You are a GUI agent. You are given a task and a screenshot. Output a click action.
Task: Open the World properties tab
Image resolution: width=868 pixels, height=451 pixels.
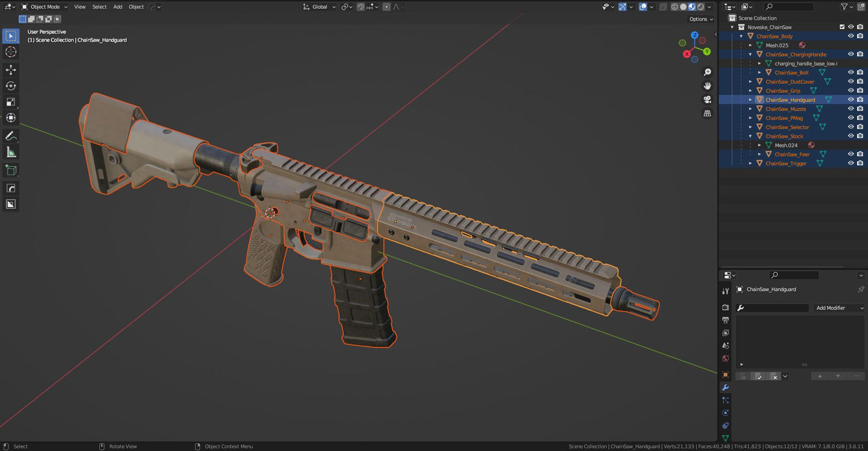pyautogui.click(x=725, y=358)
